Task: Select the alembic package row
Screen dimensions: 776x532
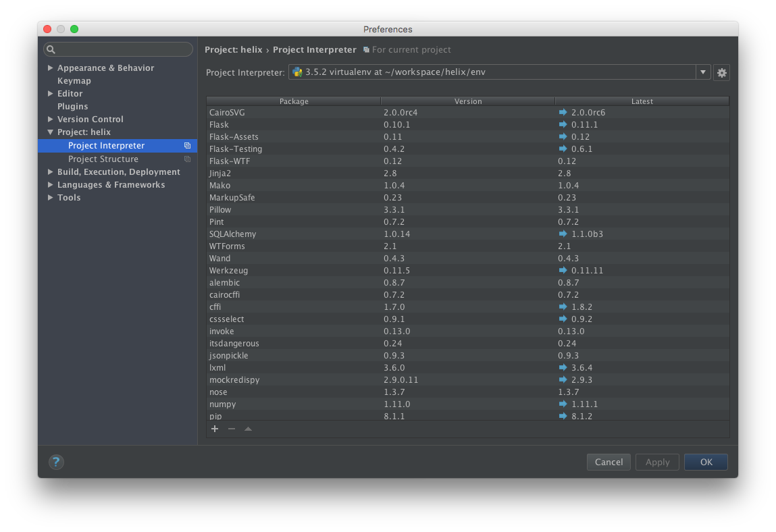Action: pos(467,283)
